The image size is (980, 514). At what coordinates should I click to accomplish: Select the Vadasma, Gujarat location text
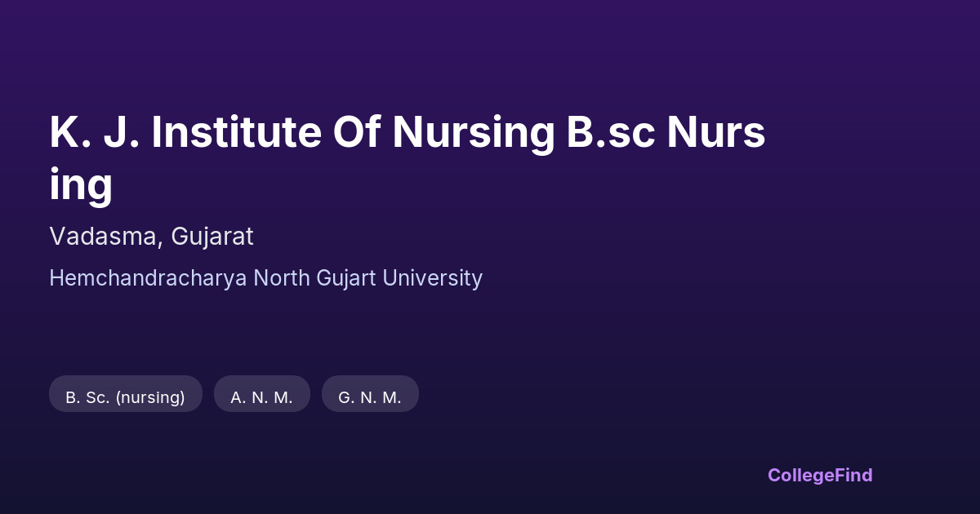pyautogui.click(x=151, y=237)
